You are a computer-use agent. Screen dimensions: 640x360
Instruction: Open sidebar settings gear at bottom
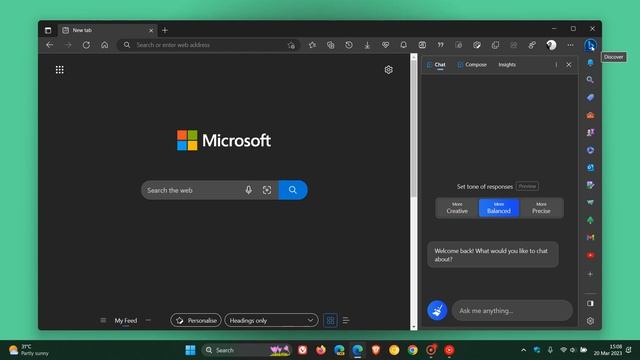click(590, 321)
